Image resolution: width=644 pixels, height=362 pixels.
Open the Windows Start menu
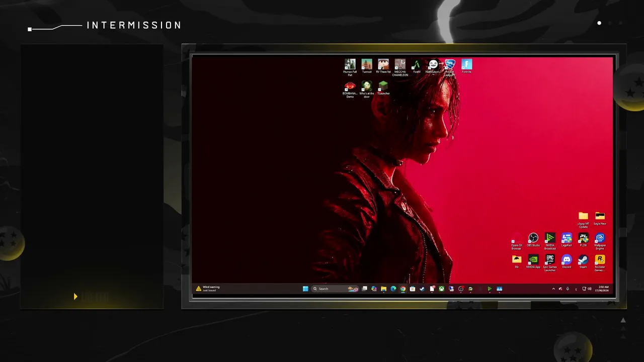305,289
